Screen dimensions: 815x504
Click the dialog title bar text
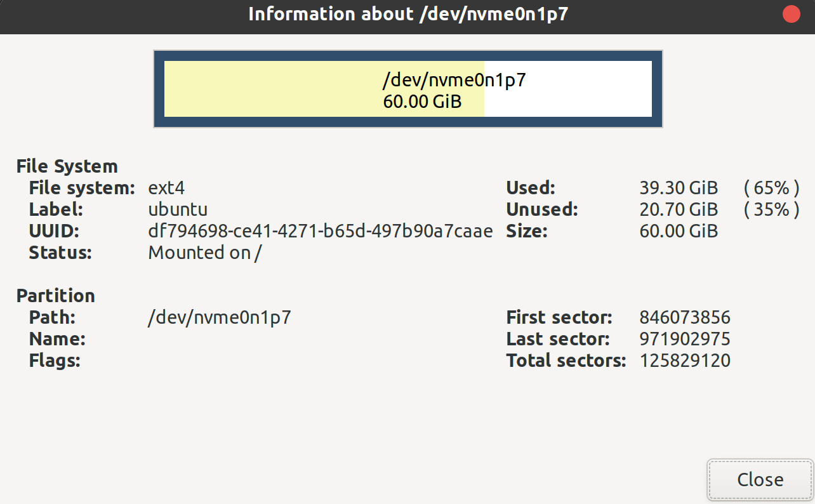(x=407, y=15)
